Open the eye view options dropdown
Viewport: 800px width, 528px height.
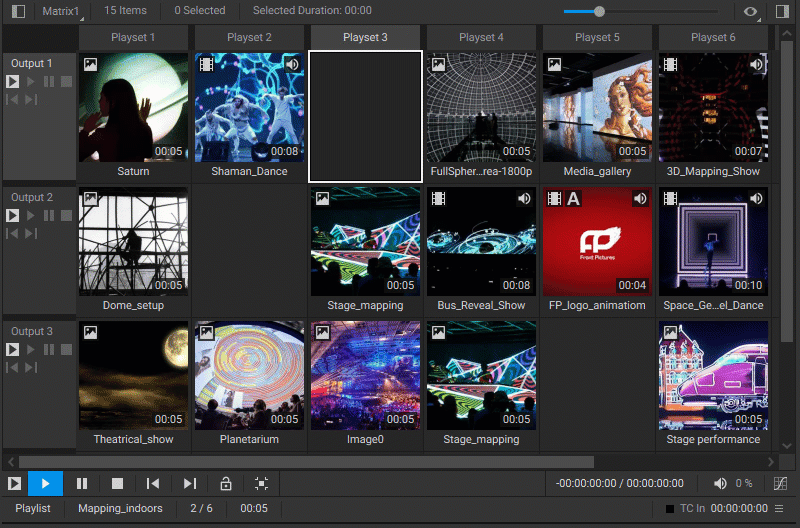pos(751,11)
